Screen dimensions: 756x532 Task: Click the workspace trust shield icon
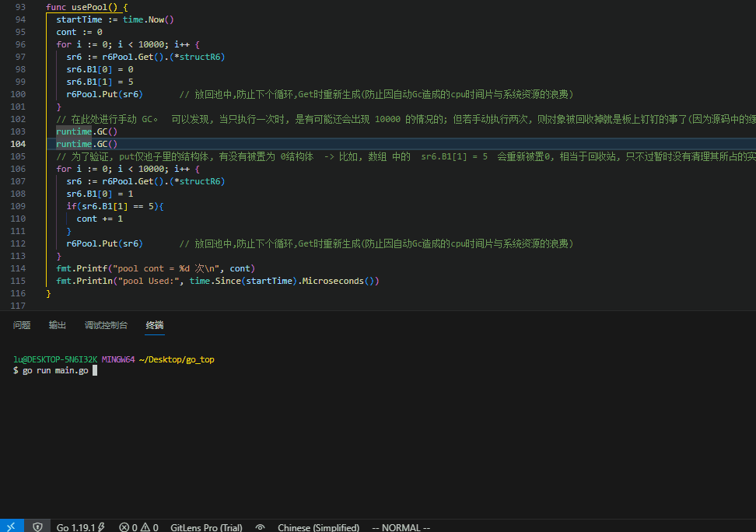(37, 527)
